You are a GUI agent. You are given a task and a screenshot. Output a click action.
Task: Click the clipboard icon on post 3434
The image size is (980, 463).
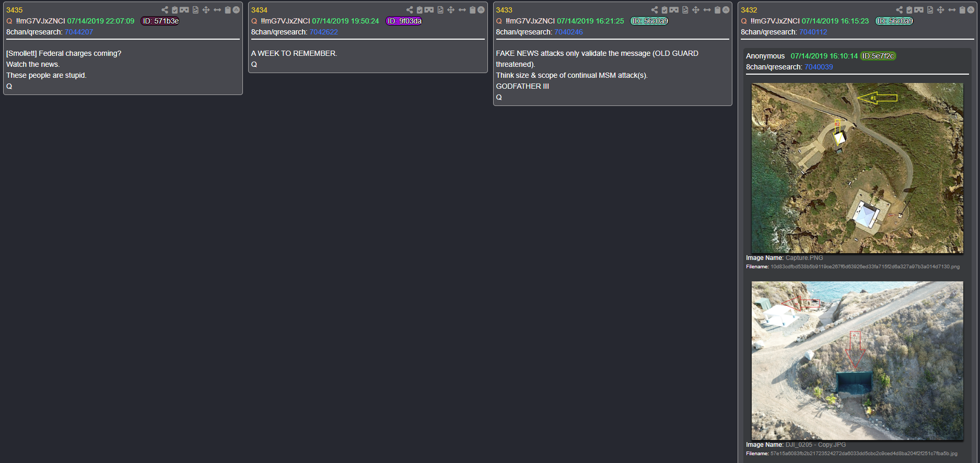click(473, 10)
